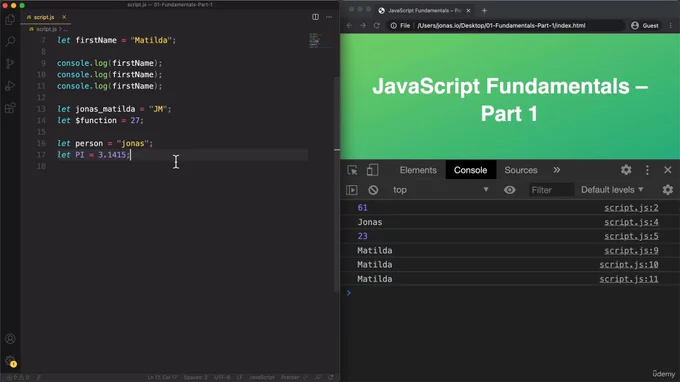Reload the browser page
The height and width of the screenshot is (382, 680).
pos(376,26)
